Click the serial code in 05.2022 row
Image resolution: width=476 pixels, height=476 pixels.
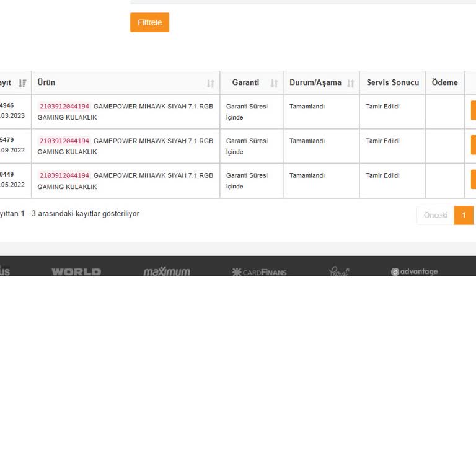(64, 176)
